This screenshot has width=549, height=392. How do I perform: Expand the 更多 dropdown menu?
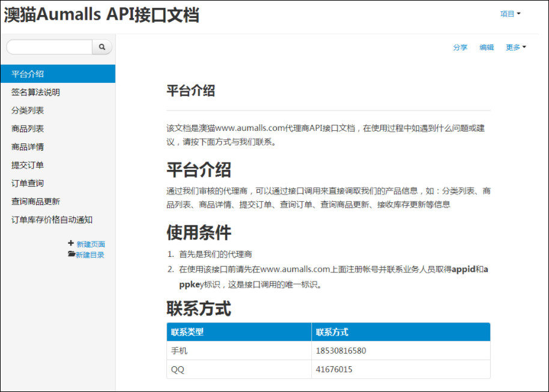[x=516, y=47]
